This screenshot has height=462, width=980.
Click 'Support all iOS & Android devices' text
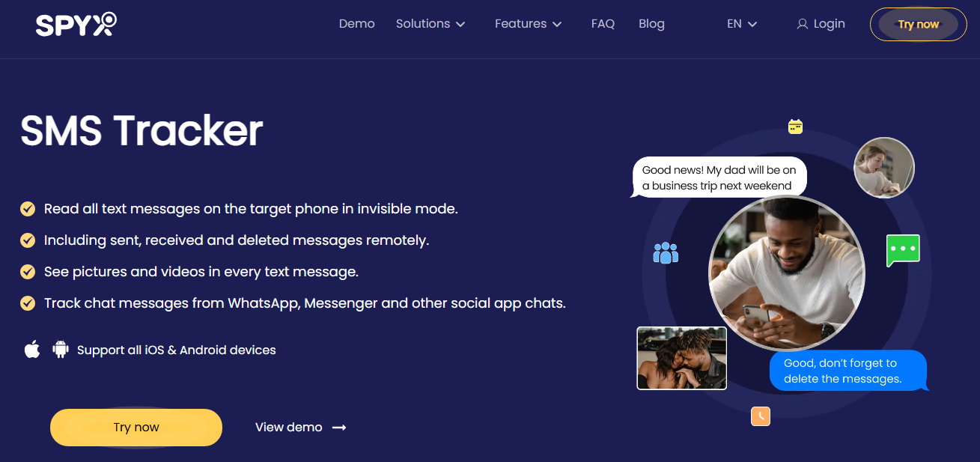[x=177, y=350]
